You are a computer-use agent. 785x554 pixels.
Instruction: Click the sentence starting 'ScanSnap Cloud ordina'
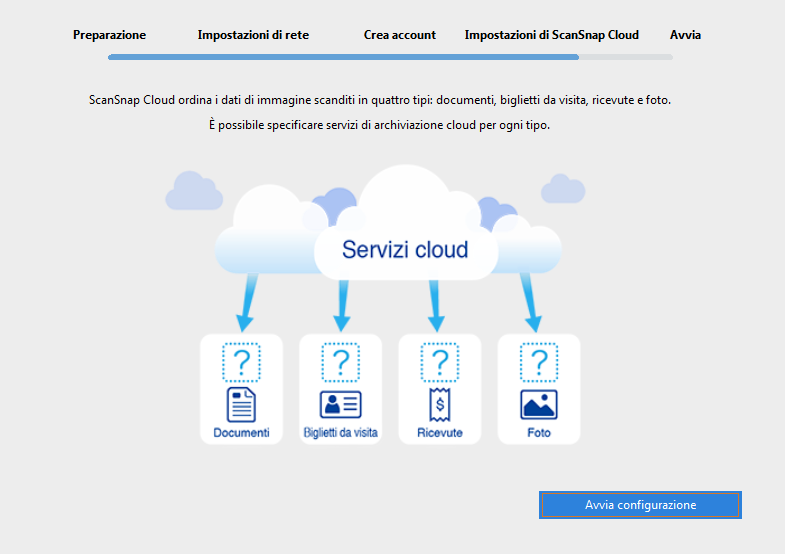click(380, 100)
